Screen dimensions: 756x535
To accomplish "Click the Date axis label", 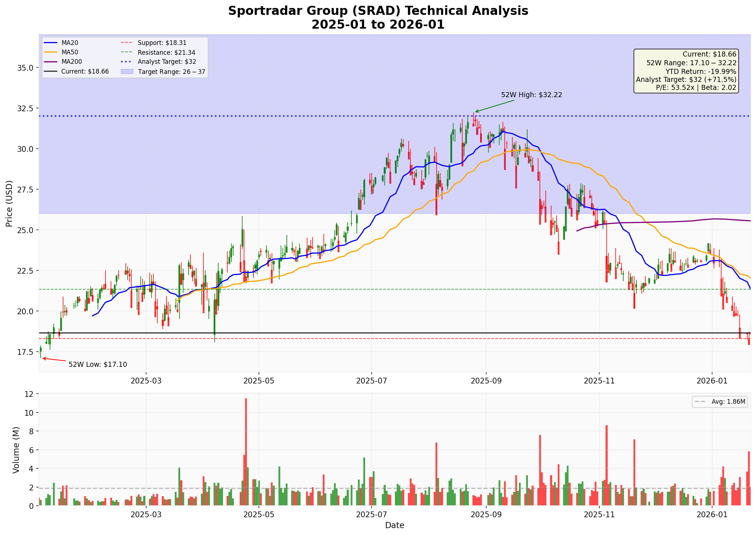I will pyautogui.click(x=394, y=526).
